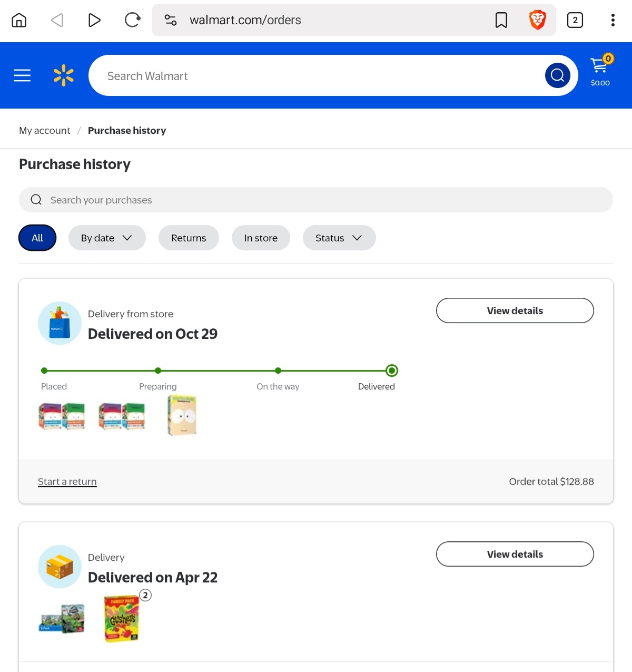This screenshot has height=672, width=632.
Task: Expand the Status filter dropdown
Action: (339, 238)
